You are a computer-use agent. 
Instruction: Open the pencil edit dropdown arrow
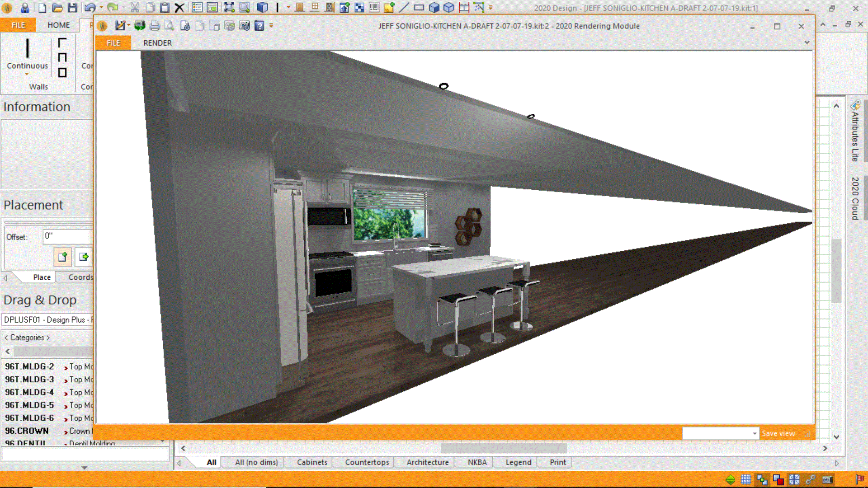[129, 26]
